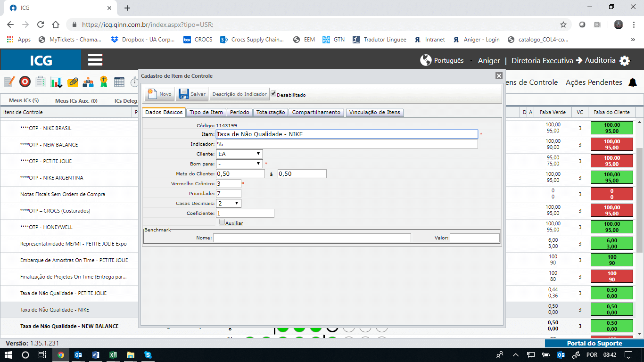The height and width of the screenshot is (362, 644).
Task: Save the item with Salvar button
Action: tap(192, 94)
